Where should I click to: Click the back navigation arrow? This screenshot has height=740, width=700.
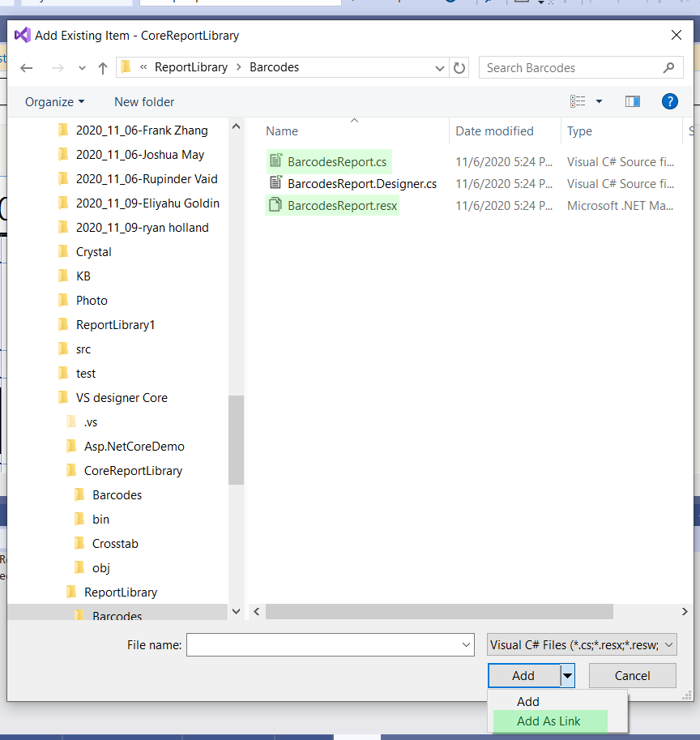click(x=26, y=68)
